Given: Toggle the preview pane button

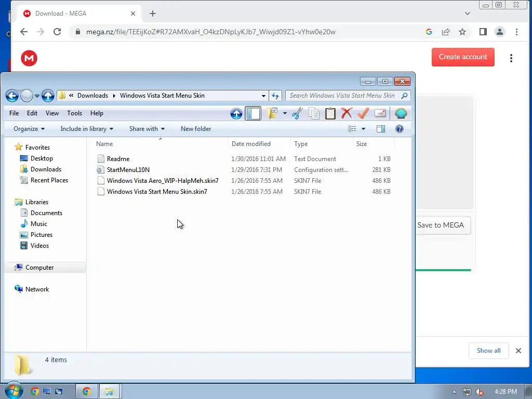Looking at the screenshot, I should (381, 129).
